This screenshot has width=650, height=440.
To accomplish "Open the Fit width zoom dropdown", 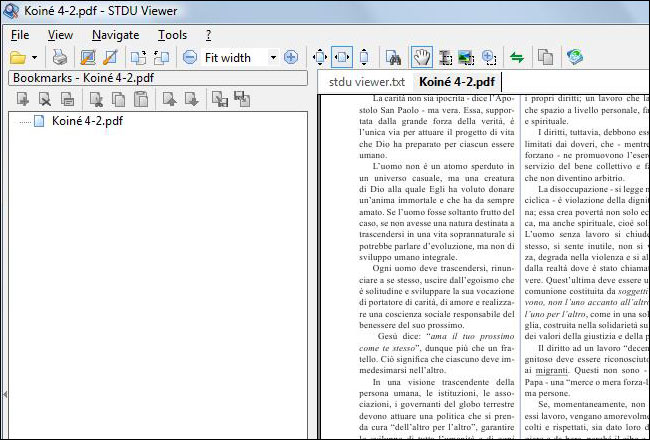I will tap(272, 58).
